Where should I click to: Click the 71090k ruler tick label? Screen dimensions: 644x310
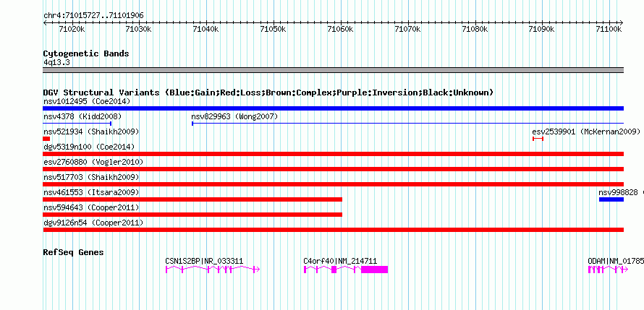543,30
